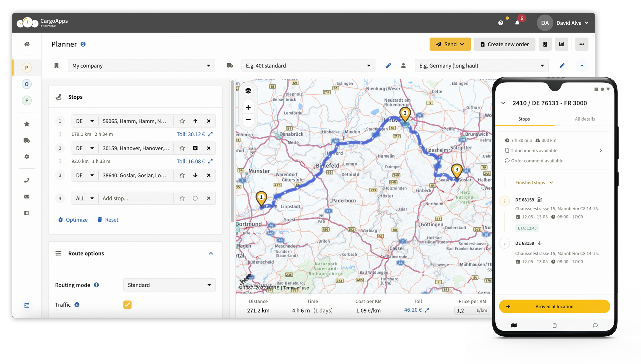Select the Planner P sidebar icon
Image resolution: width=641 pixels, height=364 pixels.
coord(27,68)
